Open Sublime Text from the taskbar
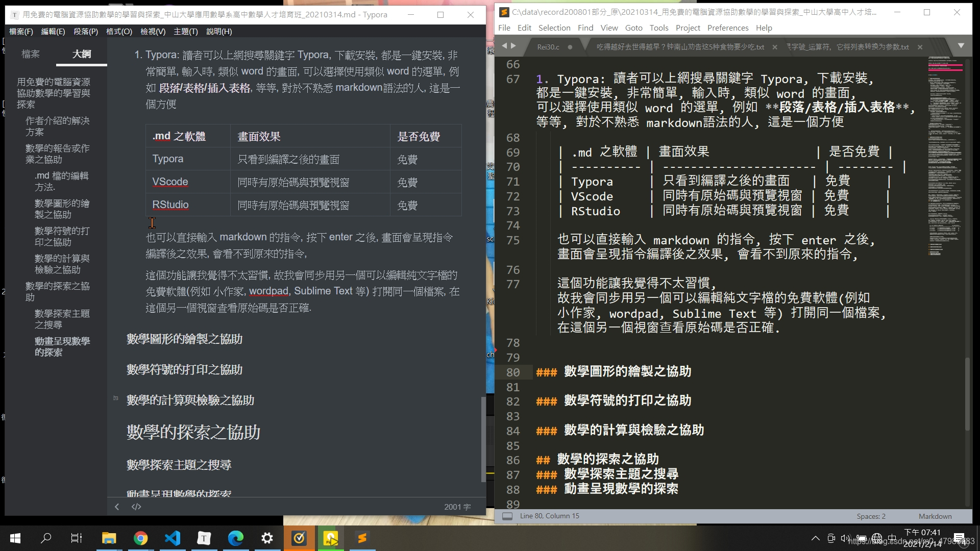 (362, 538)
